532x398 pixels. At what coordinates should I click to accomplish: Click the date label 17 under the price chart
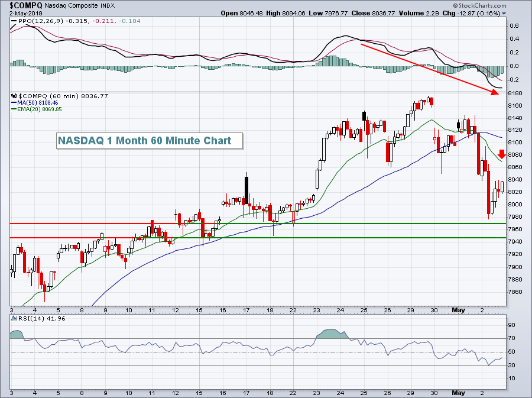(x=246, y=310)
